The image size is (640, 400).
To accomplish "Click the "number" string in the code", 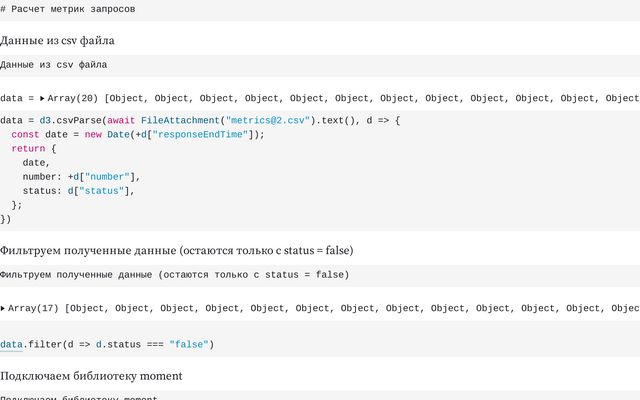I will (105, 177).
